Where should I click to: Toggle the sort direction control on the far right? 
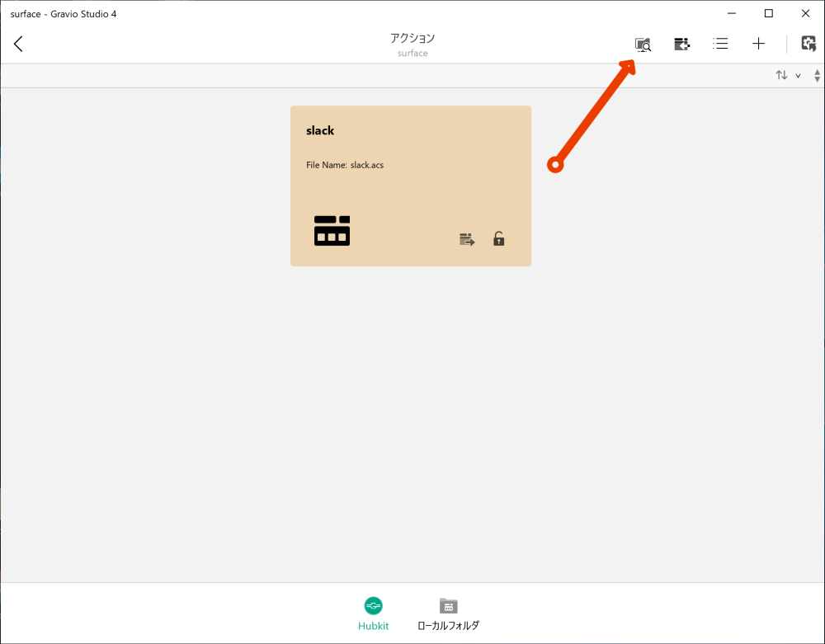[x=816, y=75]
